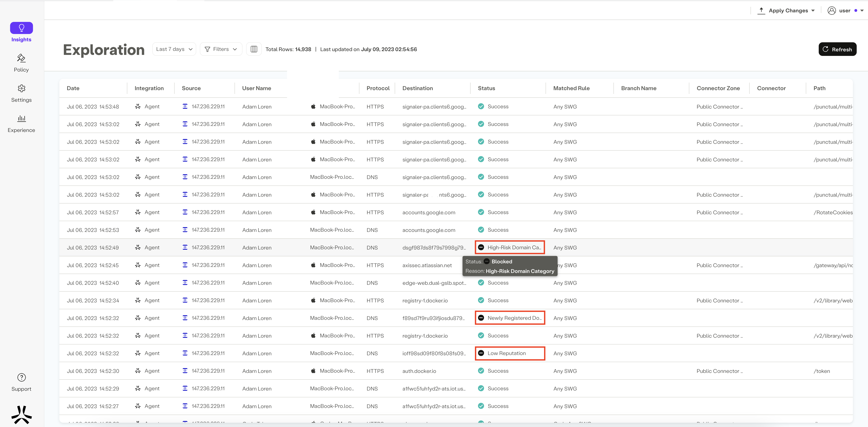Open the Insights lightbulb section
The image size is (868, 427).
tap(21, 28)
